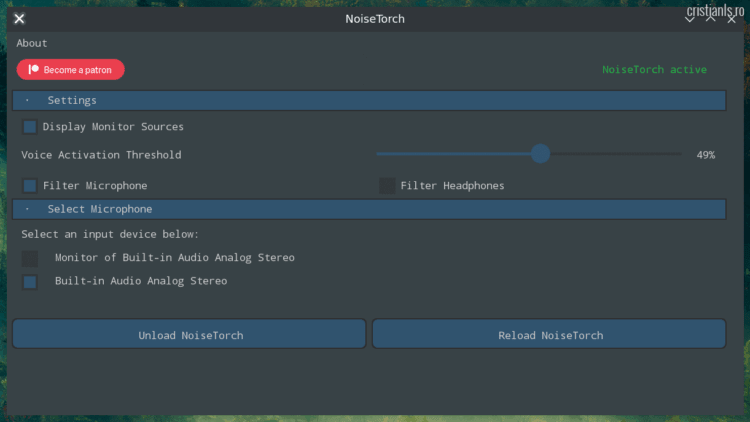This screenshot has width=750, height=422.
Task: Click the X icon in the title bar's left corner
Action: click(x=19, y=19)
